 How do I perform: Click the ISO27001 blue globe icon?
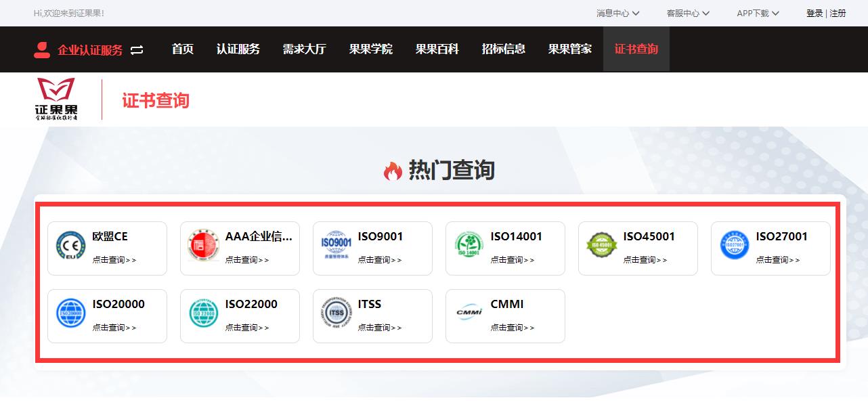pos(734,246)
